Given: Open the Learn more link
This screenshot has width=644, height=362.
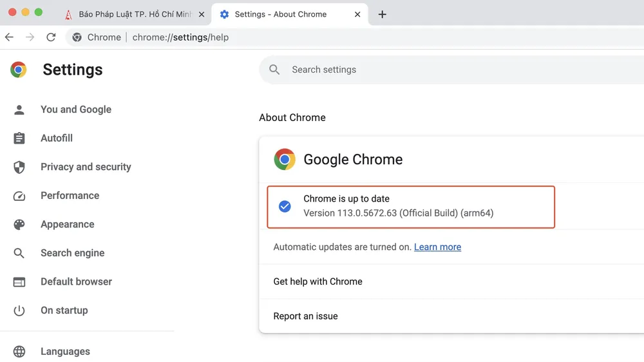Looking at the screenshot, I should click(437, 247).
